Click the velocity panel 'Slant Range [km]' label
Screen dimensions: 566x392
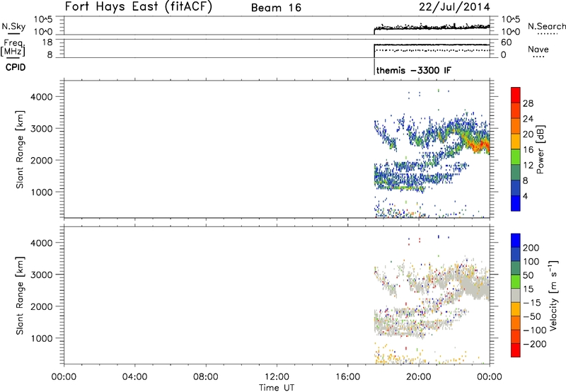tap(20, 296)
